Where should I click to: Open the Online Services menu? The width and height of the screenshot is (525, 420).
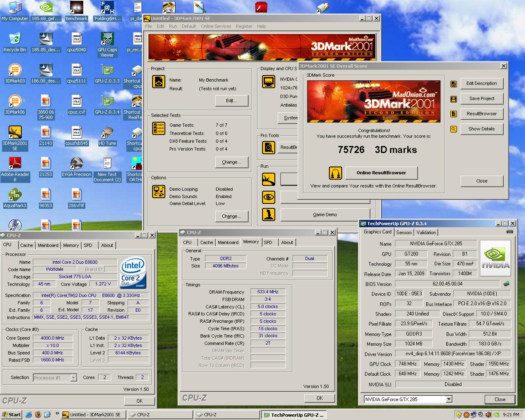click(x=216, y=26)
